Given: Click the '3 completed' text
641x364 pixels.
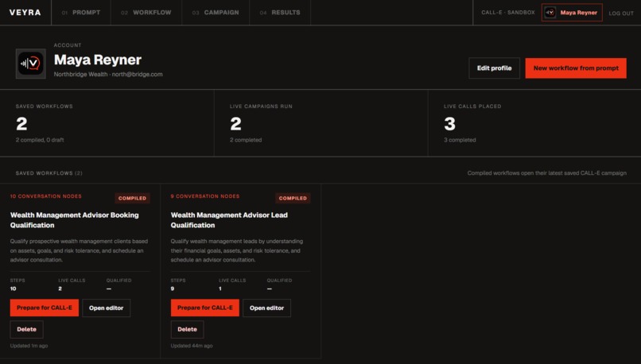Looking at the screenshot, I should click(460, 140).
